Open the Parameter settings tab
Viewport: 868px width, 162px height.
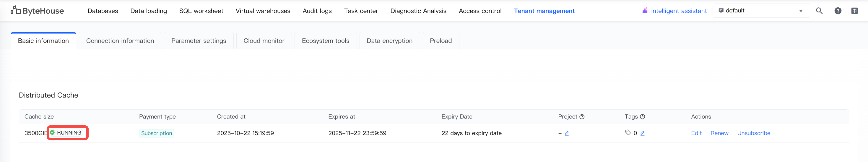point(199,41)
